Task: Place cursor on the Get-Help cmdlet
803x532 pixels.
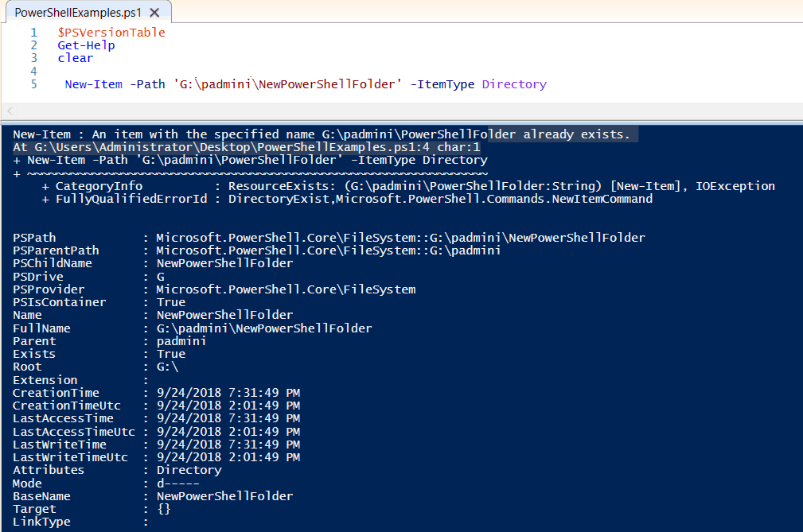Action: click(86, 45)
